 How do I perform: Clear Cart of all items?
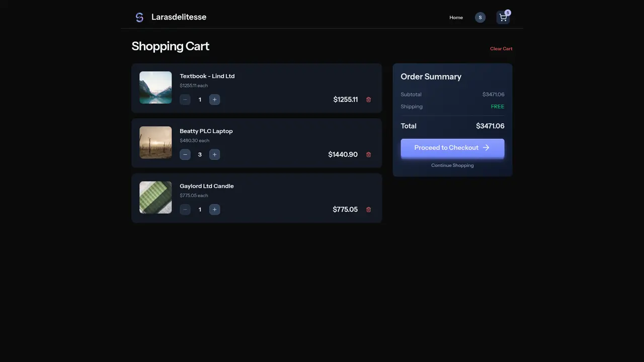501,49
